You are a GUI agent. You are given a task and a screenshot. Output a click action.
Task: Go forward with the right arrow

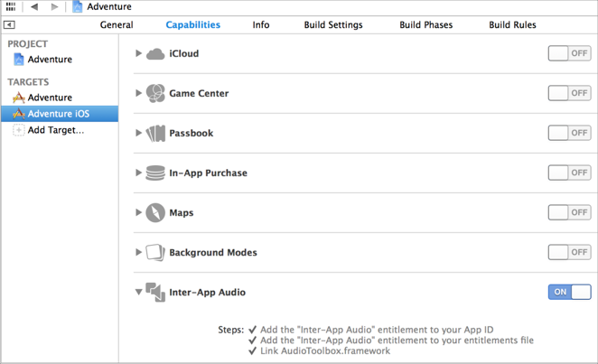click(54, 6)
